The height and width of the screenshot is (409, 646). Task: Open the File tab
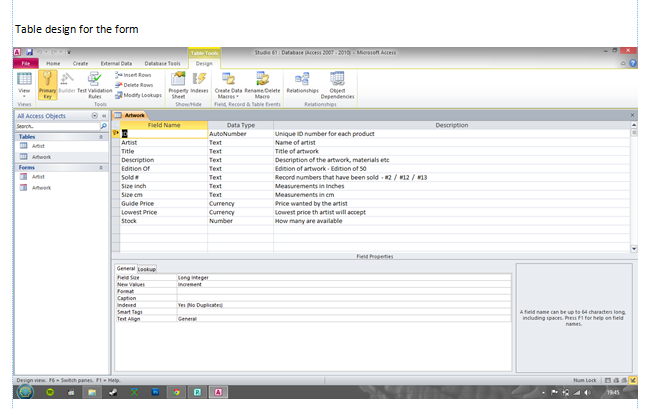[26, 63]
